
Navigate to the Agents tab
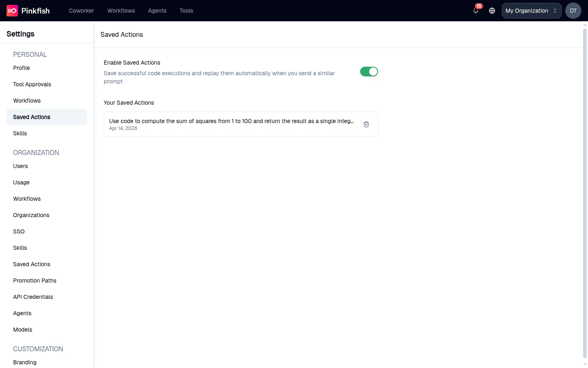point(157,11)
